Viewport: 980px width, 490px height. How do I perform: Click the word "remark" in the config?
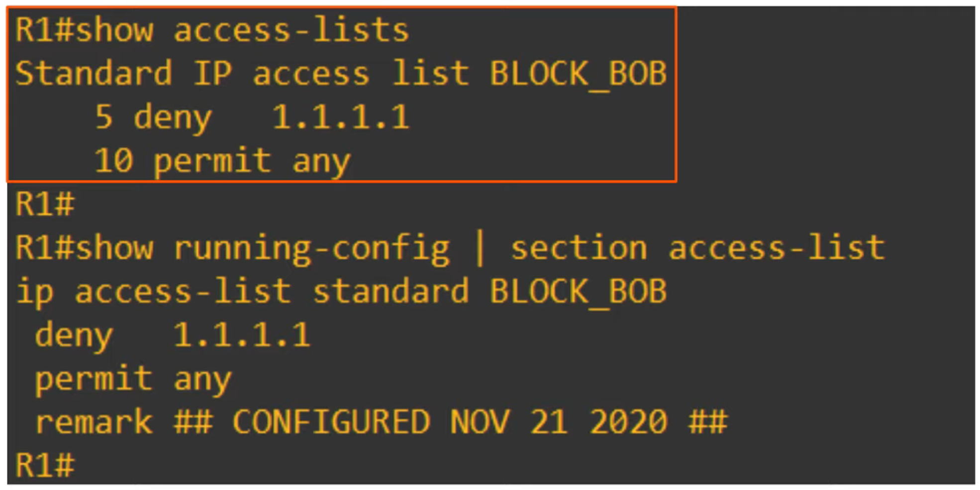[x=94, y=422]
